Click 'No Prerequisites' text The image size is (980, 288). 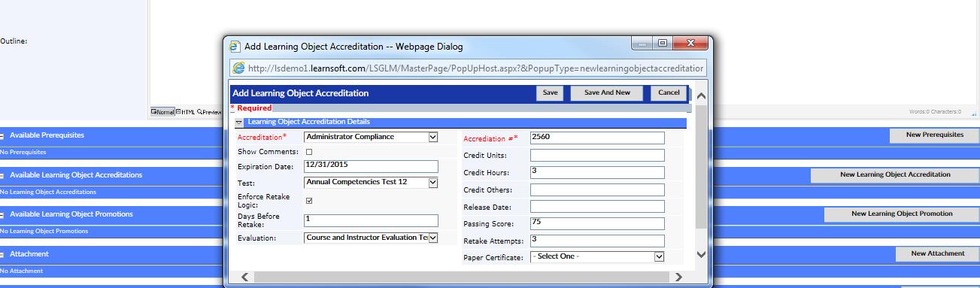click(23, 152)
